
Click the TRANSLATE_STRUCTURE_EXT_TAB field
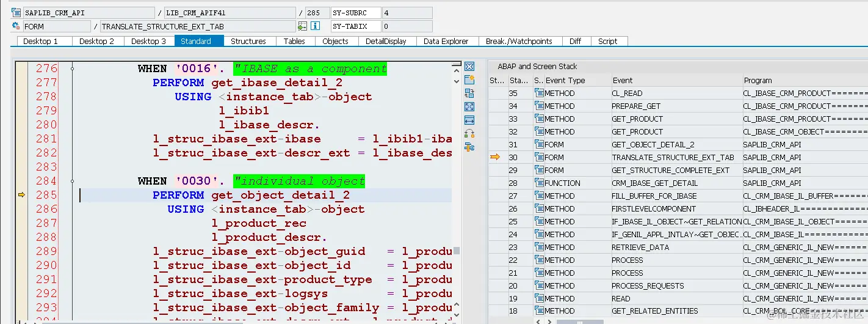pyautogui.click(x=197, y=26)
